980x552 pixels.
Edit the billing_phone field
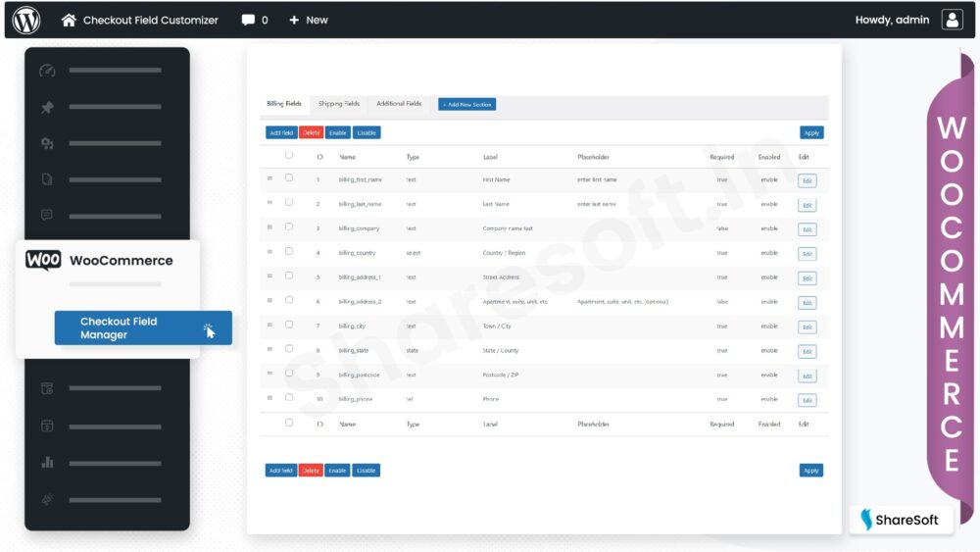[x=807, y=400]
